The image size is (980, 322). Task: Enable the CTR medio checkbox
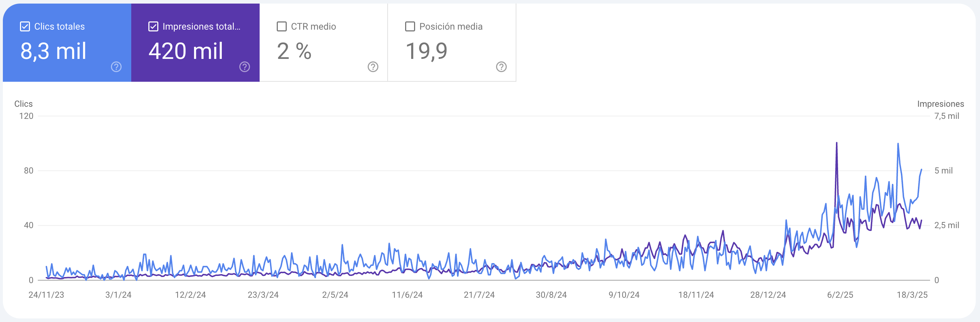tap(281, 27)
